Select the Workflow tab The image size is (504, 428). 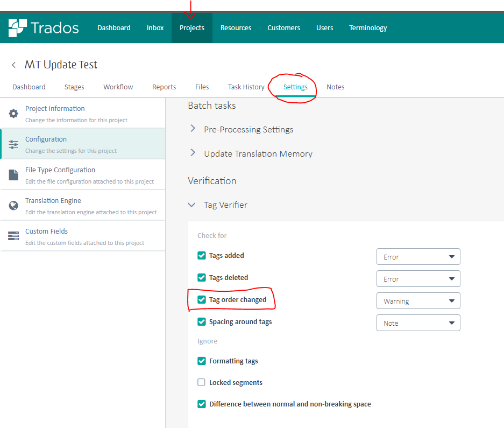[x=118, y=87]
